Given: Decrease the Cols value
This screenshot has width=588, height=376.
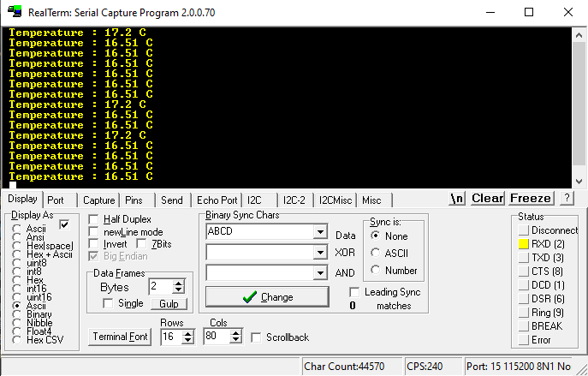Looking at the screenshot, I should pos(236,340).
